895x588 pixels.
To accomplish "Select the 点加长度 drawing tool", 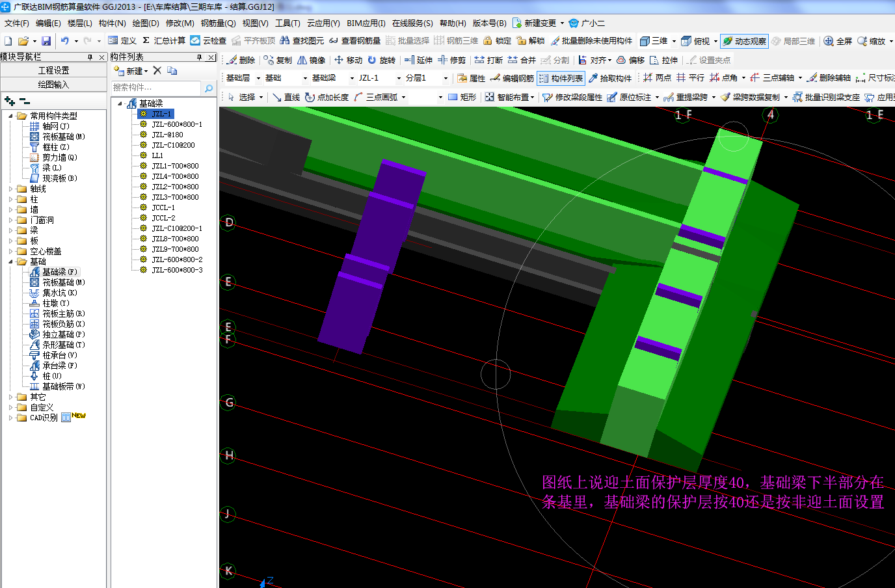I will [x=327, y=97].
